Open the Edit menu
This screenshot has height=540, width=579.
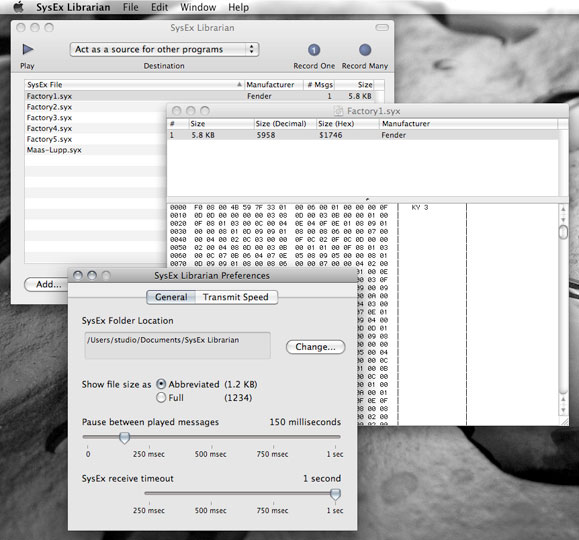[159, 7]
